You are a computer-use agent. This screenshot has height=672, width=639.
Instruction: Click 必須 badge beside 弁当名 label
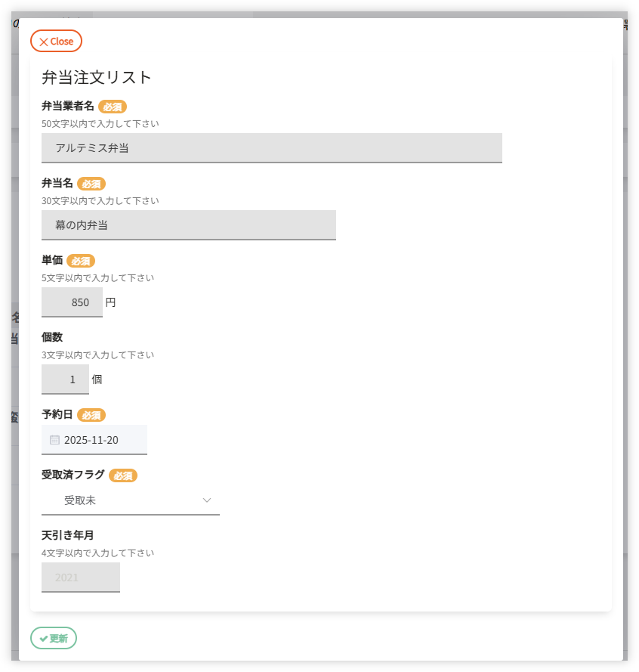tap(91, 184)
